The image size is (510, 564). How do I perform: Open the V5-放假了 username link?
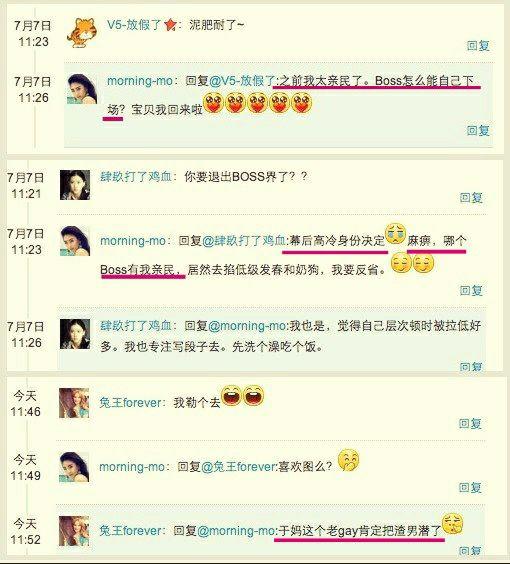point(135,25)
